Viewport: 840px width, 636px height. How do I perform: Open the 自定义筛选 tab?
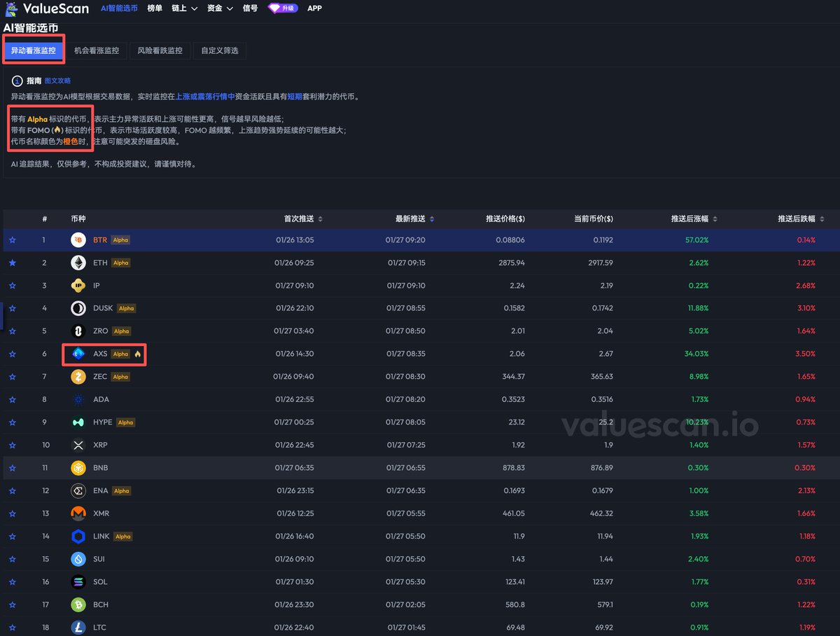pos(220,50)
